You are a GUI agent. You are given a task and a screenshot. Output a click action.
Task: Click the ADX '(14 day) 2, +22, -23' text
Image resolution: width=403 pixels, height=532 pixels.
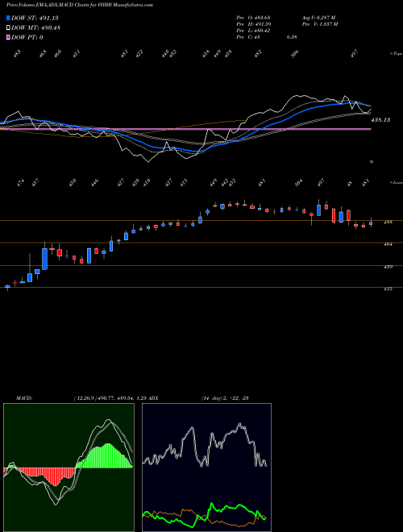[x=225, y=397]
